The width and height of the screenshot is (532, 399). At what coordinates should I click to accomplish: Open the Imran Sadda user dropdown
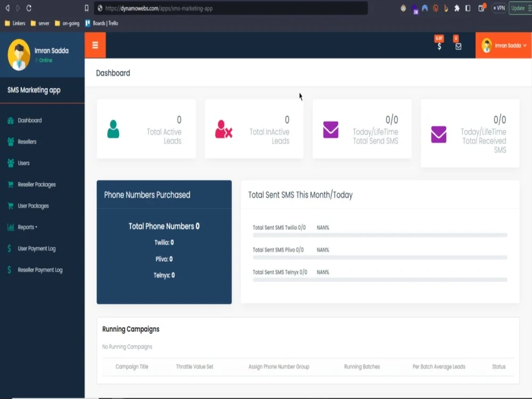click(503, 45)
